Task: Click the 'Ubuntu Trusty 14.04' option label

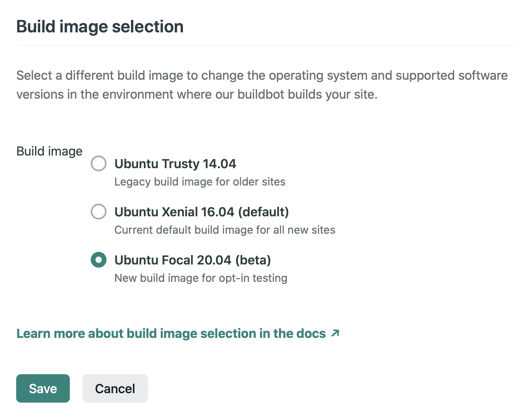Action: tap(175, 164)
